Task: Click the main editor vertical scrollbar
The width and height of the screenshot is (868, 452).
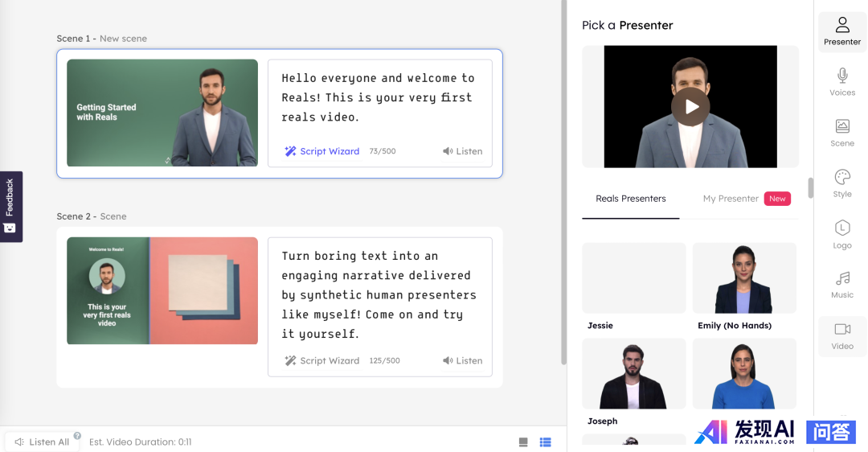Action: 563,183
